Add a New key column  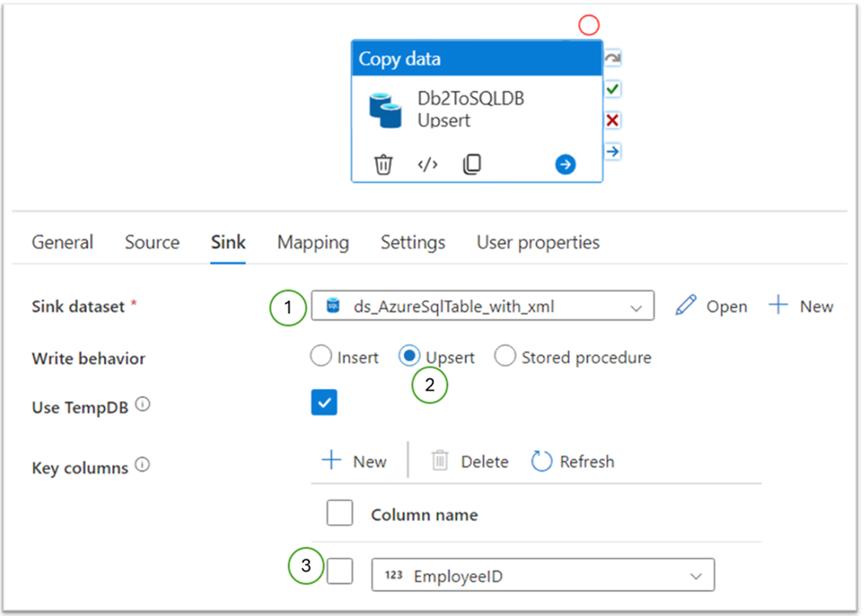[354, 461]
